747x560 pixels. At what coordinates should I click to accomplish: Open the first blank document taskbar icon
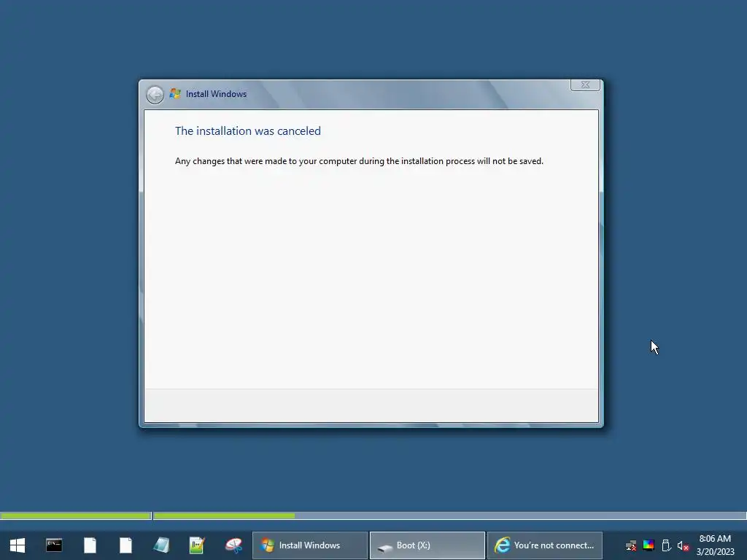[x=90, y=545]
